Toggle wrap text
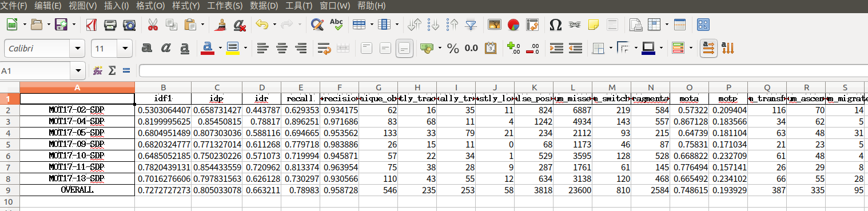Image resolution: width=868 pixels, height=211 pixels. point(325,49)
